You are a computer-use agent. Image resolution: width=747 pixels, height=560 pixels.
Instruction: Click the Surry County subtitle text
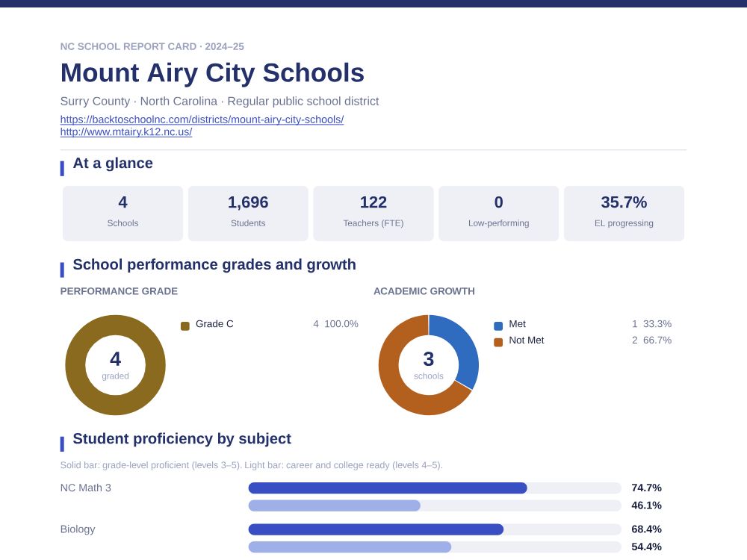click(x=220, y=102)
